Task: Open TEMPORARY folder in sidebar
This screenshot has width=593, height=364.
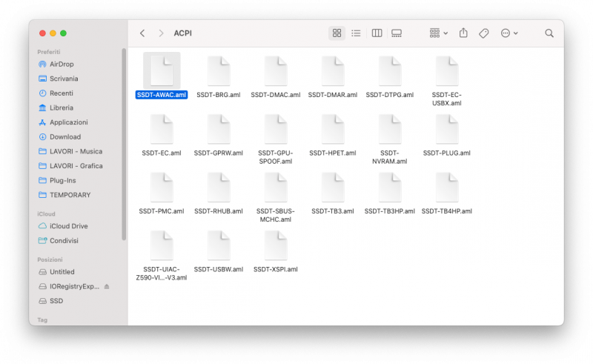Action: [x=64, y=195]
